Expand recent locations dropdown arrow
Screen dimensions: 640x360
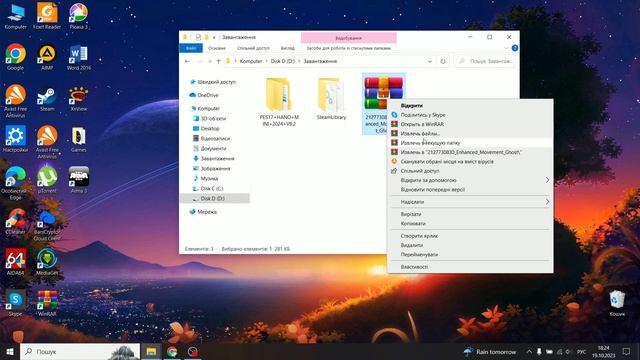point(210,61)
